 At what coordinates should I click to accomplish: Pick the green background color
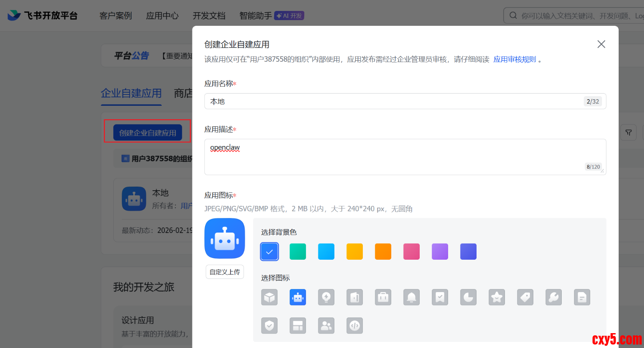pyautogui.click(x=298, y=252)
